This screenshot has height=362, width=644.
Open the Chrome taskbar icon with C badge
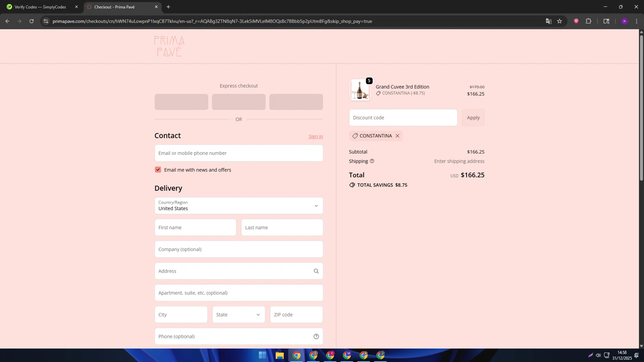coord(330,355)
